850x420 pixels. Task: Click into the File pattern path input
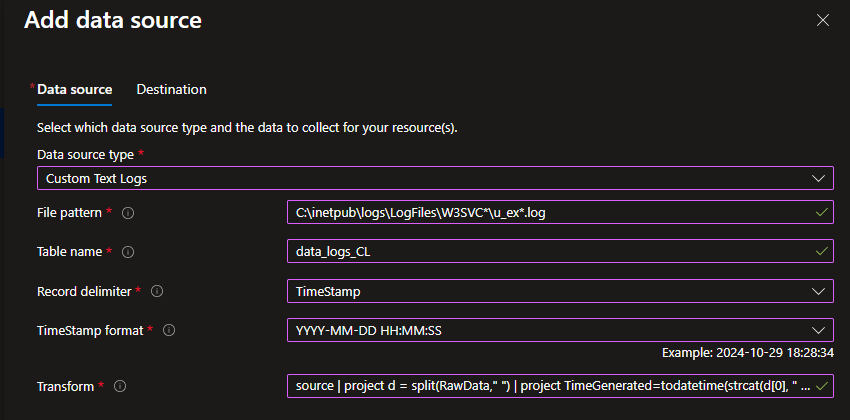(x=561, y=213)
